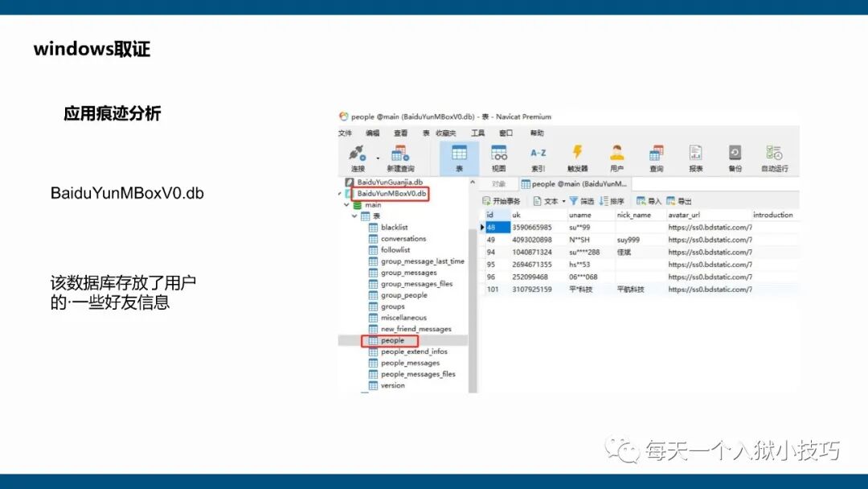Image resolution: width=868 pixels, height=489 pixels.
Task: Click the 导入 import button
Action: pos(649,201)
